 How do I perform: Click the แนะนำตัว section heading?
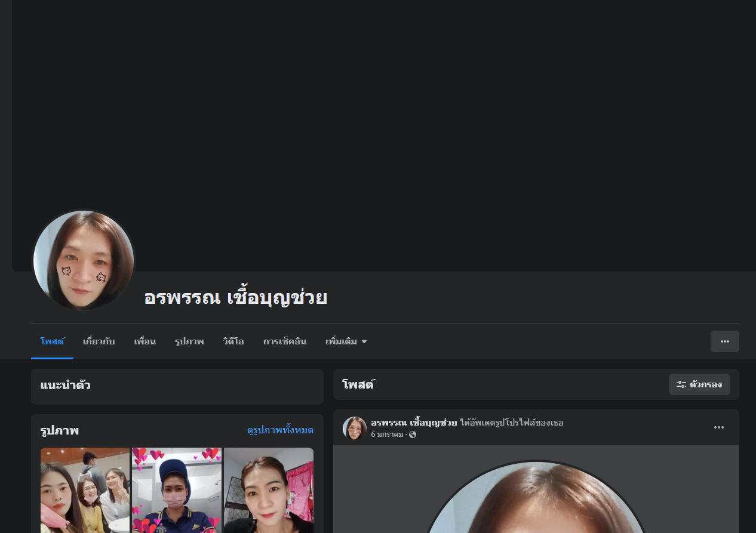tap(66, 385)
